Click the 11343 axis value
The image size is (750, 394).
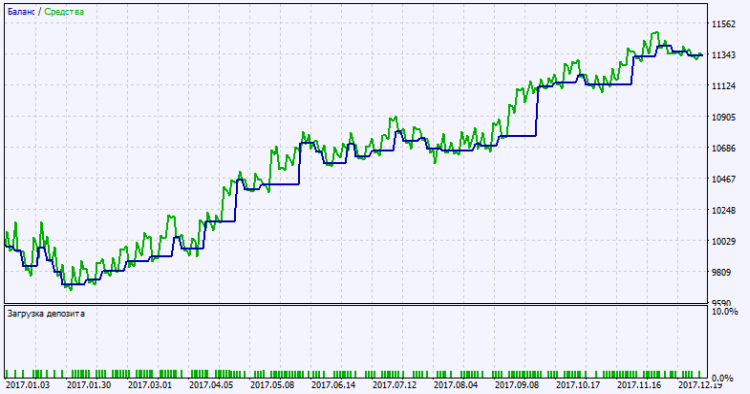pyautogui.click(x=723, y=55)
